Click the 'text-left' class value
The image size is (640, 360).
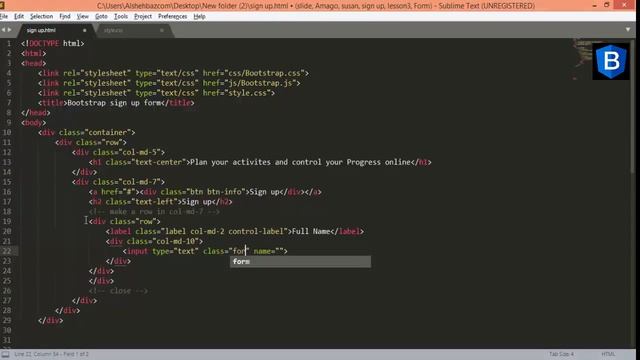(154, 202)
